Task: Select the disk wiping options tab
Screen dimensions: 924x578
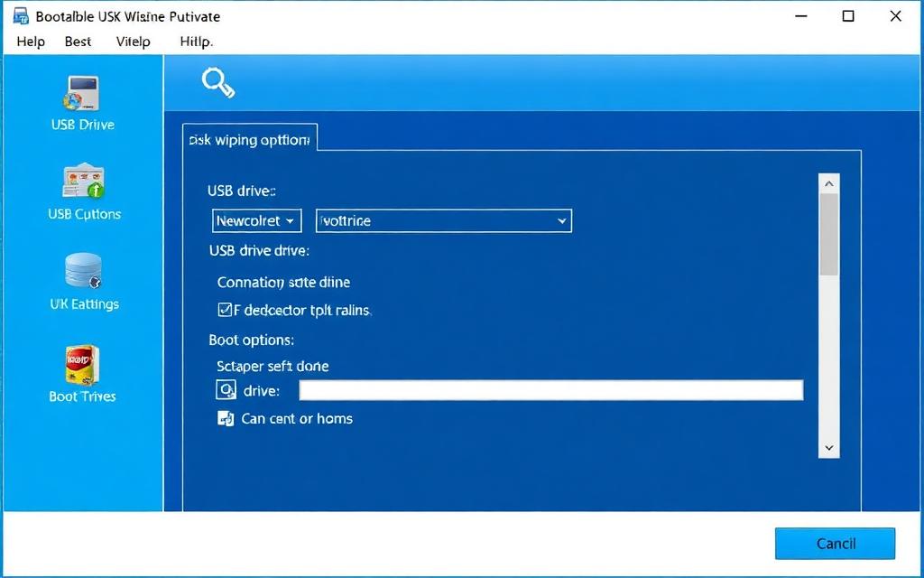Action: point(249,140)
